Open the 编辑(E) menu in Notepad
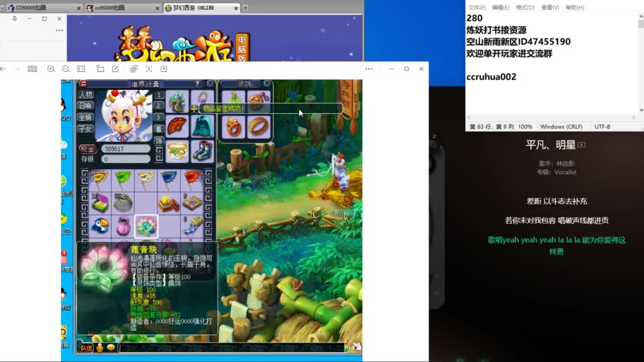The image size is (644, 362). [x=501, y=8]
